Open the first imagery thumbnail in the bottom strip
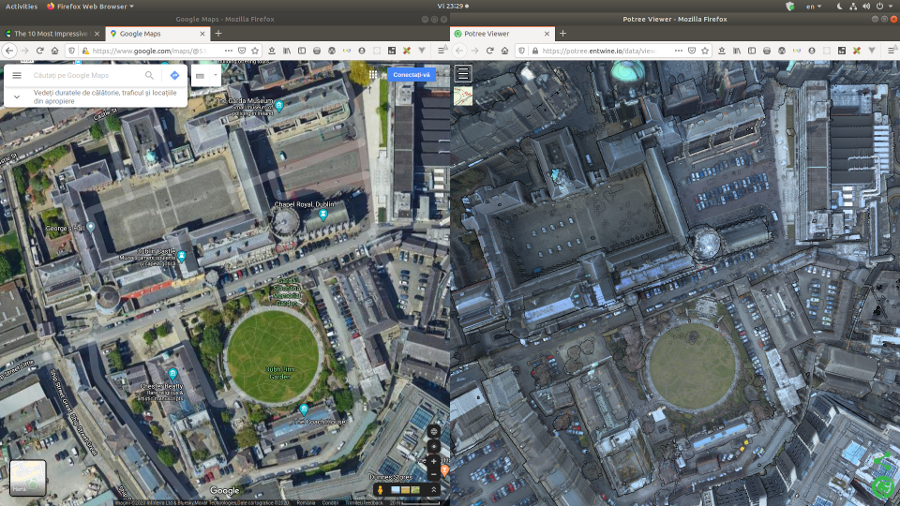The width and height of the screenshot is (900, 506). (395, 490)
